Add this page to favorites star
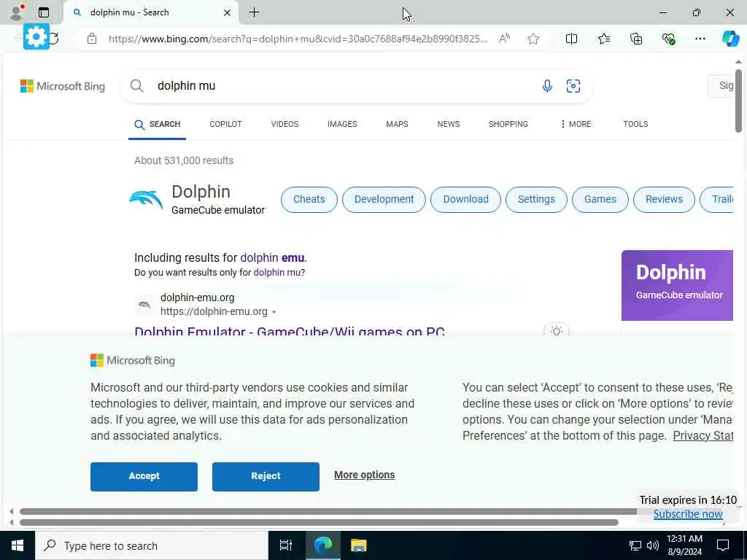This screenshot has width=747, height=560. pos(533,39)
